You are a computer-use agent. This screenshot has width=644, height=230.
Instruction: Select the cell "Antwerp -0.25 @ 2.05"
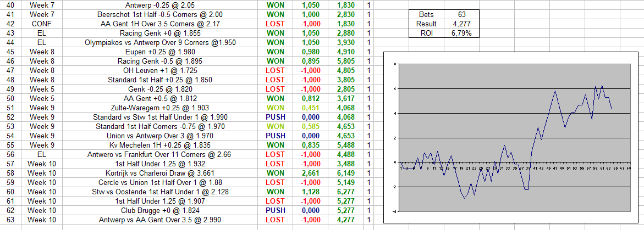click(x=160, y=5)
